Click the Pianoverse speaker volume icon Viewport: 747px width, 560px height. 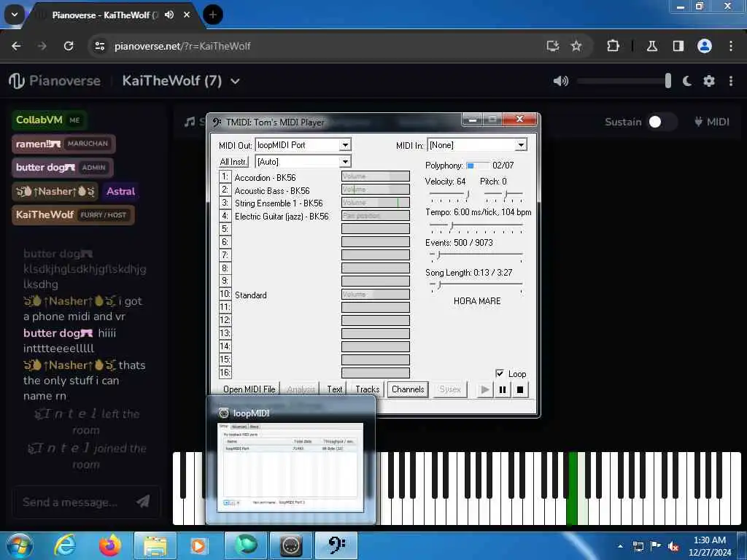[561, 81]
